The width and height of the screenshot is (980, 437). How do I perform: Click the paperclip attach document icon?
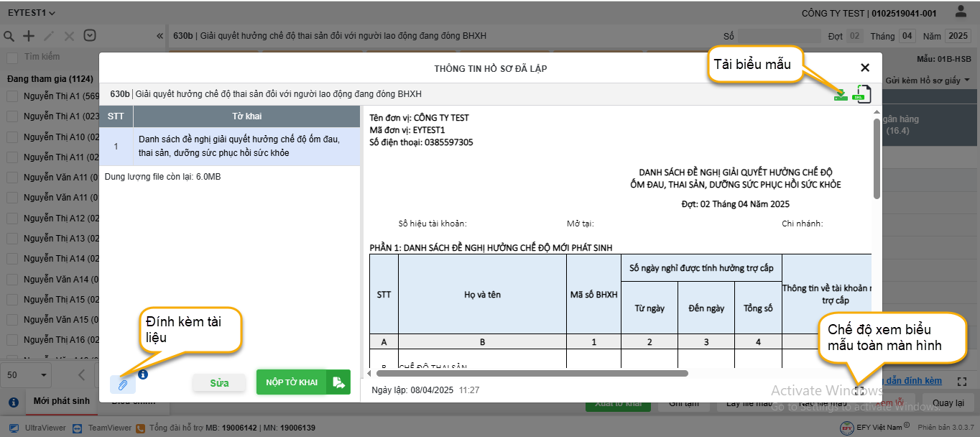123,385
